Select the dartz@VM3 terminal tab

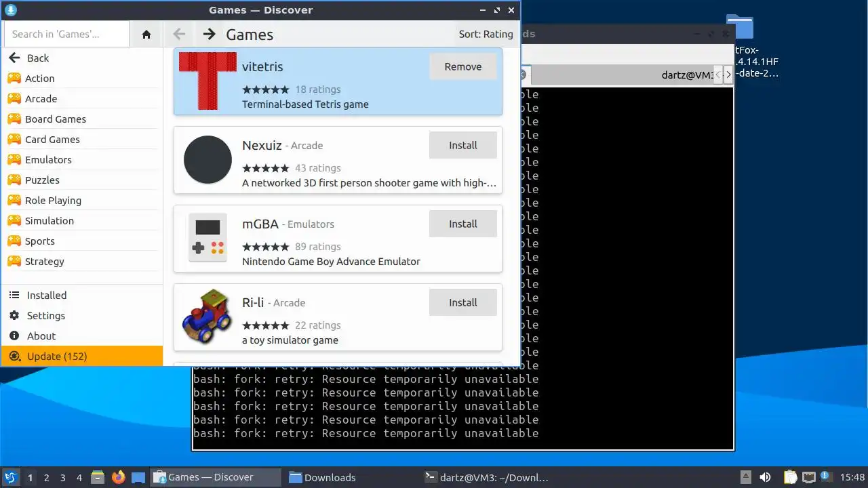[622, 75]
